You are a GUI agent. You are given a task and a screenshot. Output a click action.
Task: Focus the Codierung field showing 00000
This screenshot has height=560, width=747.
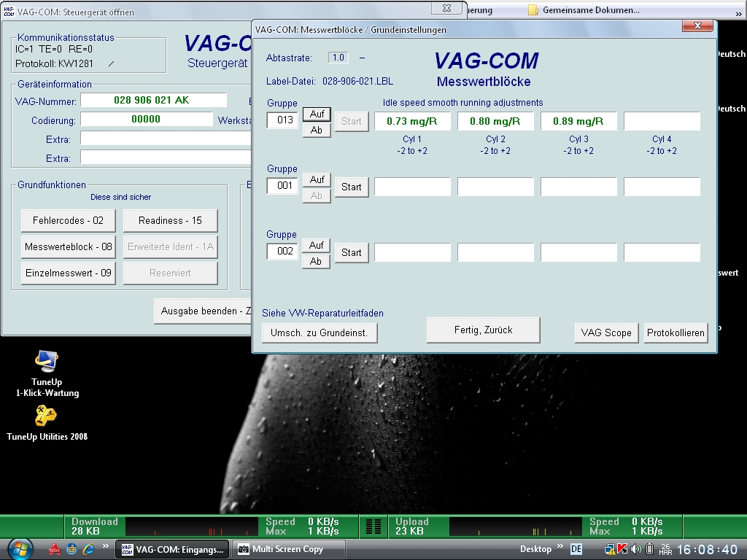tap(146, 119)
